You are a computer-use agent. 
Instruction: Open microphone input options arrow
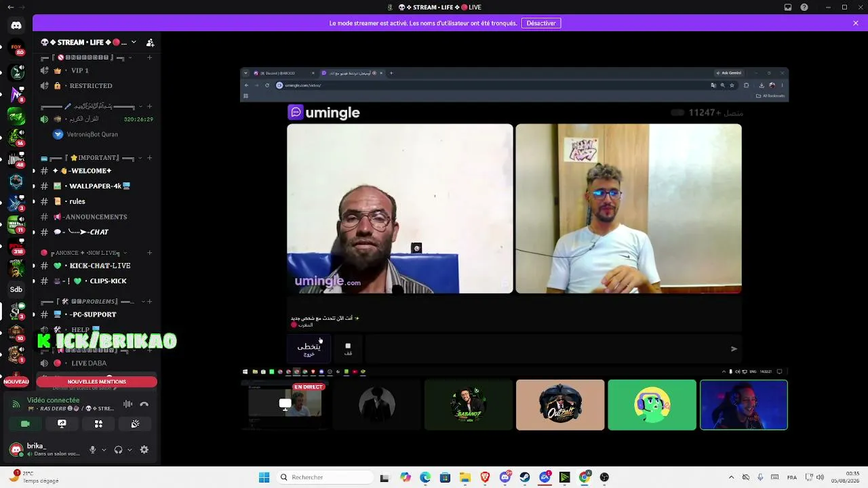pos(104,449)
